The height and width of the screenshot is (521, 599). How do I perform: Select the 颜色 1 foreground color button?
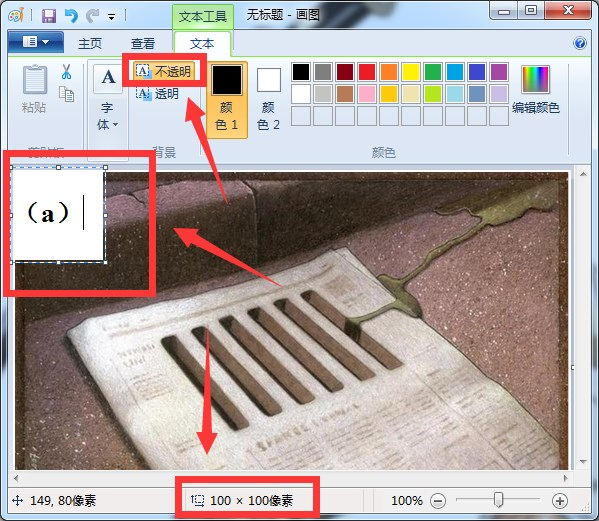click(227, 99)
